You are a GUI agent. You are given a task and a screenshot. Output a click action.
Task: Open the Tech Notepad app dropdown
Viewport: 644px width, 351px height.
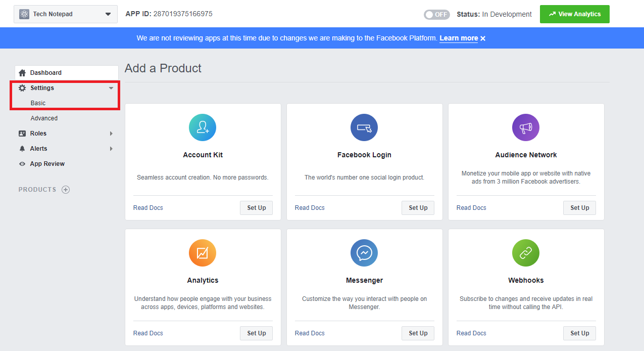(x=66, y=14)
